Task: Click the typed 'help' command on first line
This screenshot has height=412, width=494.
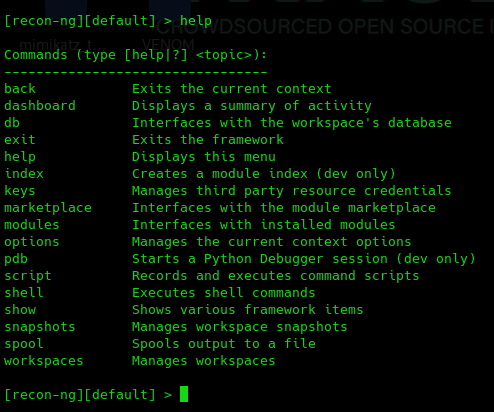Action: pos(196,21)
